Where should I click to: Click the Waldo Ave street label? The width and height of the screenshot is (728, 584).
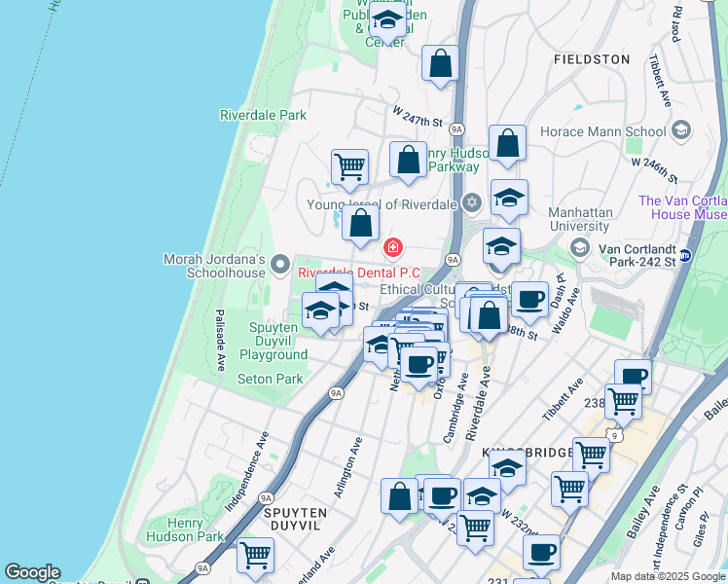tap(566, 310)
